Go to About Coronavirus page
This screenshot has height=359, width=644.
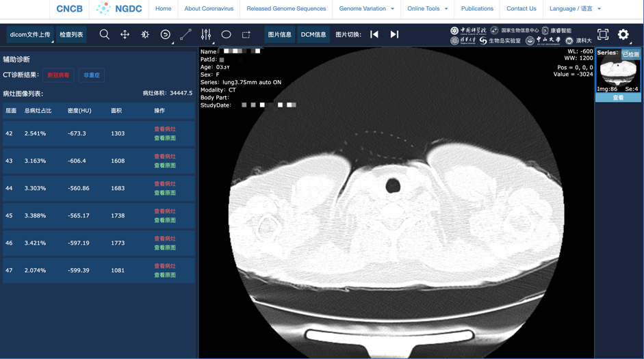209,9
